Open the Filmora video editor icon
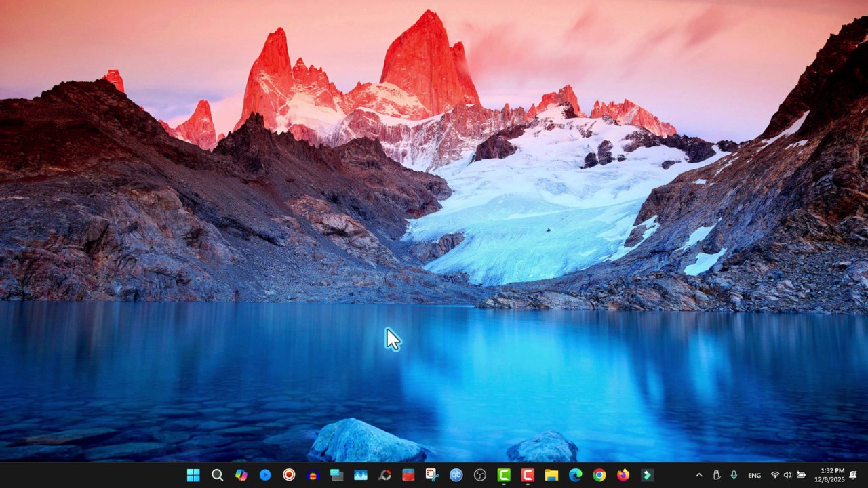 tap(647, 475)
